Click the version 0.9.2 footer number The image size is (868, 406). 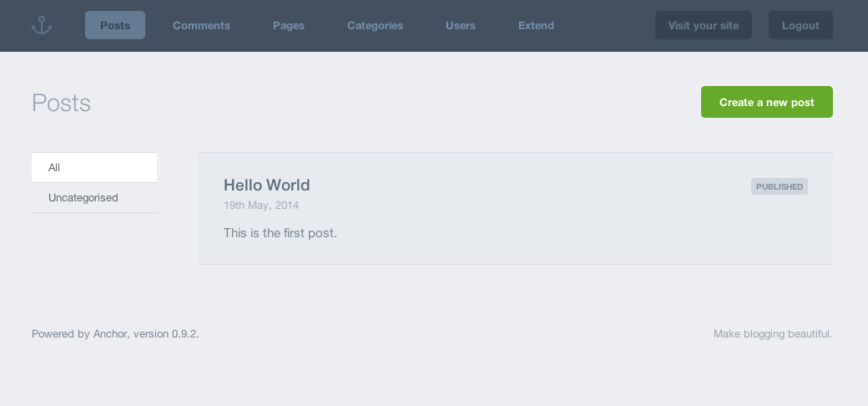tap(184, 333)
